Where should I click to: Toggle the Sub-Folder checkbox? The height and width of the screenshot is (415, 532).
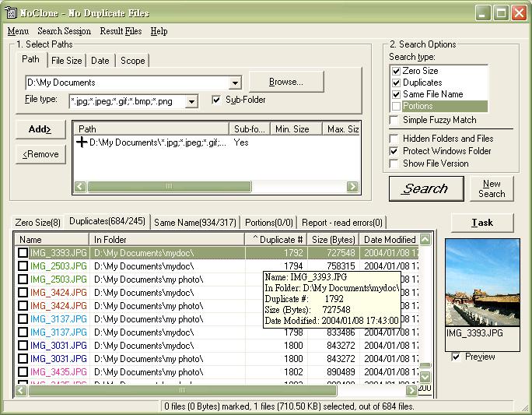tap(217, 100)
